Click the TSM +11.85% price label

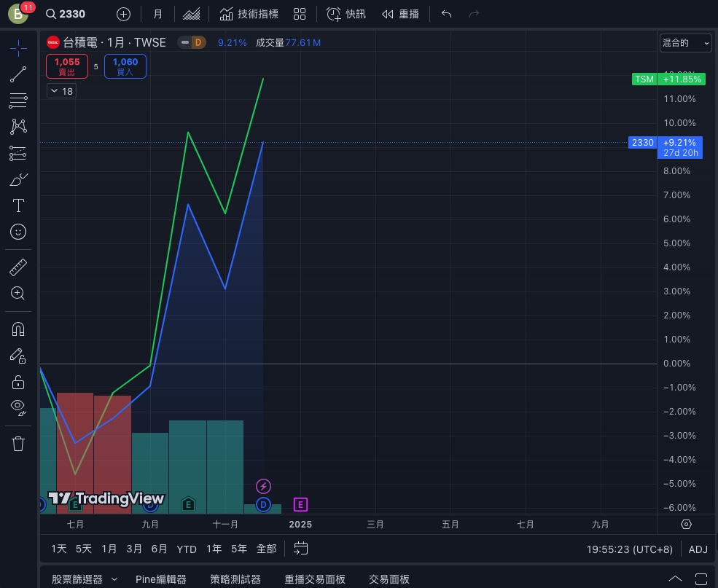668,79
